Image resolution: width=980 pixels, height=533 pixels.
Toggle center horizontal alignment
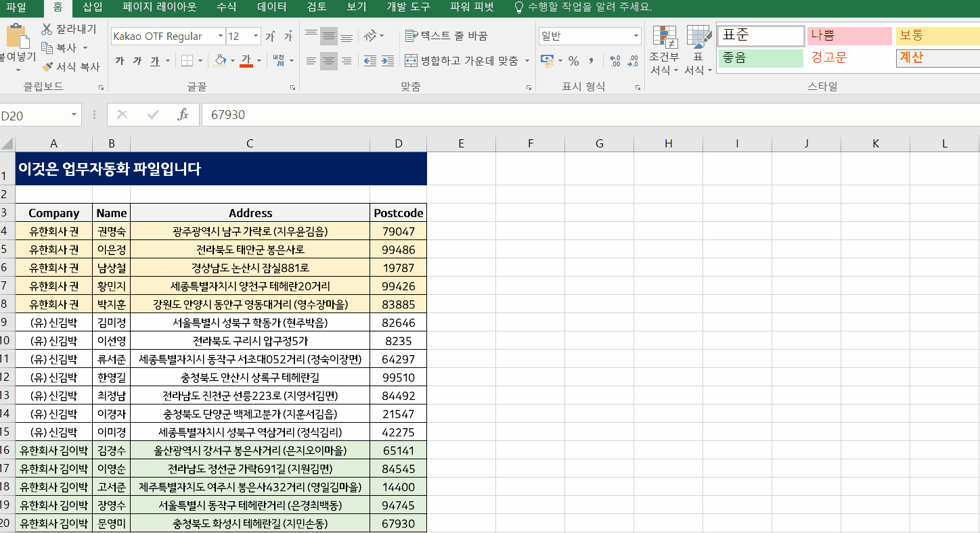click(329, 61)
